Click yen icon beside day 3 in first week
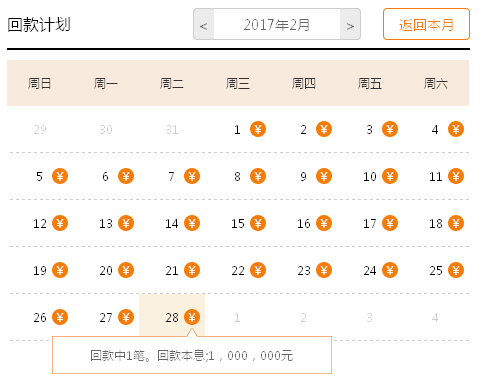The width and height of the screenshot is (481, 385). pos(390,129)
